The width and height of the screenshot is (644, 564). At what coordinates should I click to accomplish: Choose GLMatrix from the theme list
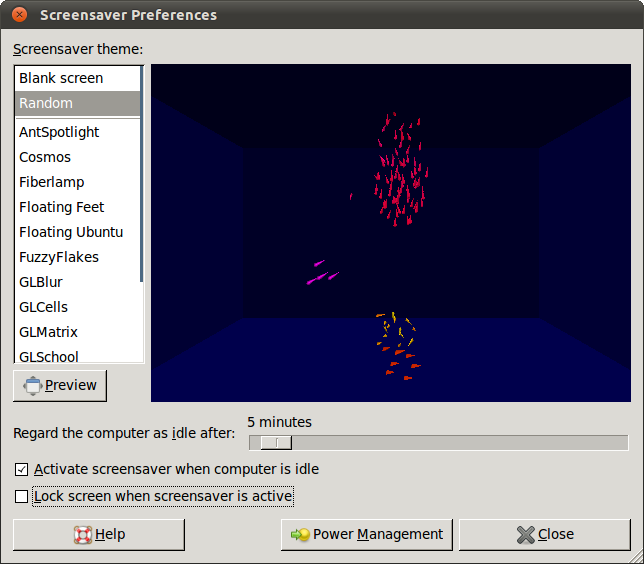[x=48, y=332]
